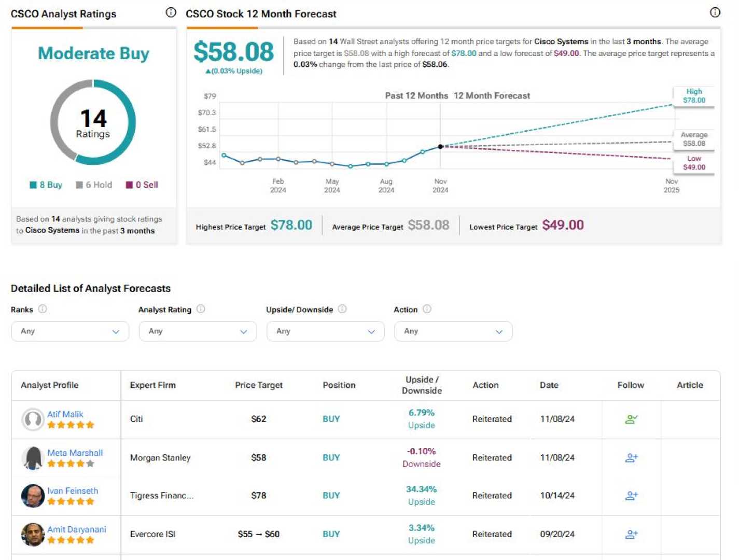Click Citi firm cell
739x560 pixels.
pyautogui.click(x=136, y=419)
